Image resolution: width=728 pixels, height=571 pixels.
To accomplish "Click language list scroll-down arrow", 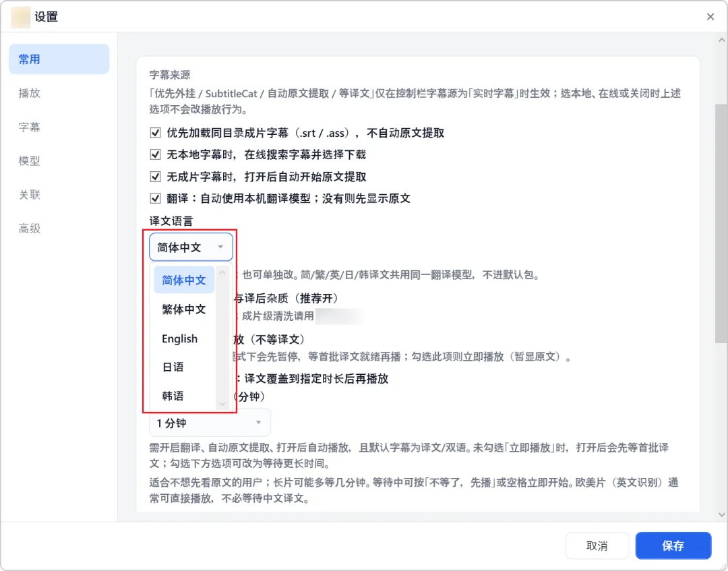I will pyautogui.click(x=222, y=404).
